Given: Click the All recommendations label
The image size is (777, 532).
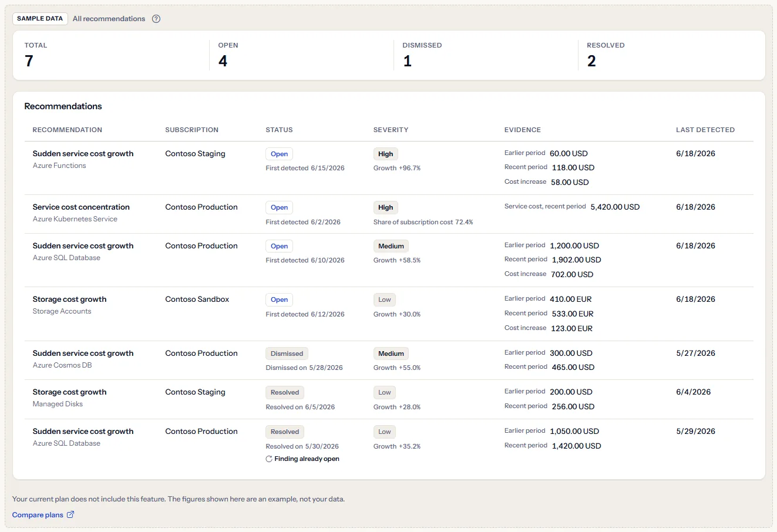Looking at the screenshot, I should [109, 19].
